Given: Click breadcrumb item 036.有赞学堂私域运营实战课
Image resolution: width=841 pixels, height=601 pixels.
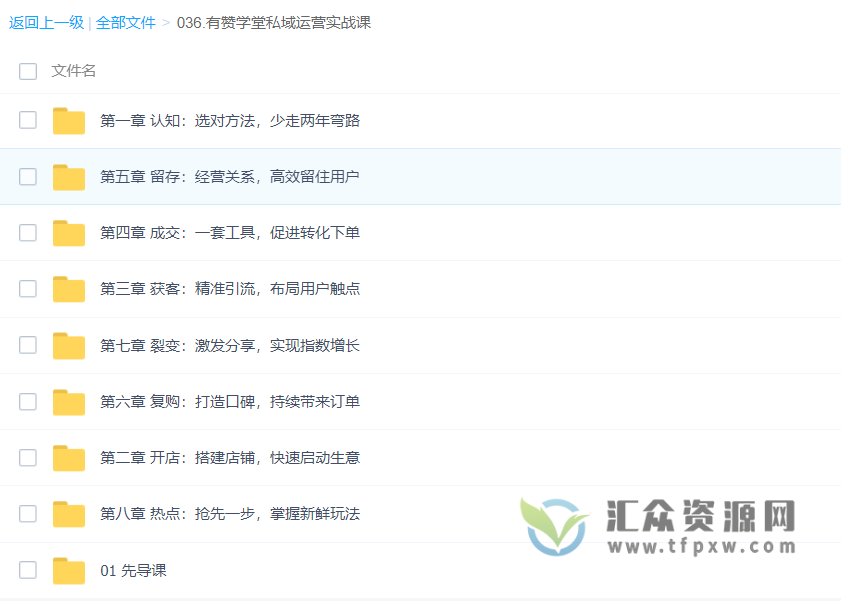Looking at the screenshot, I should coord(274,22).
